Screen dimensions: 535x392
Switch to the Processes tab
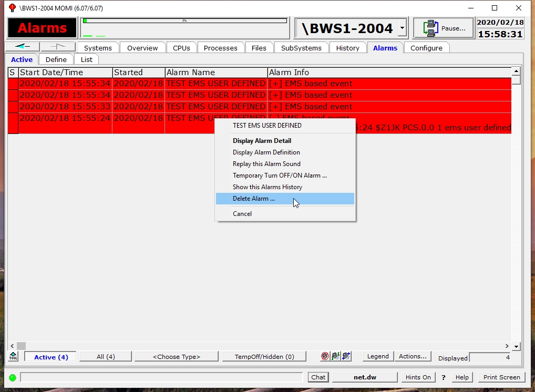pos(220,48)
